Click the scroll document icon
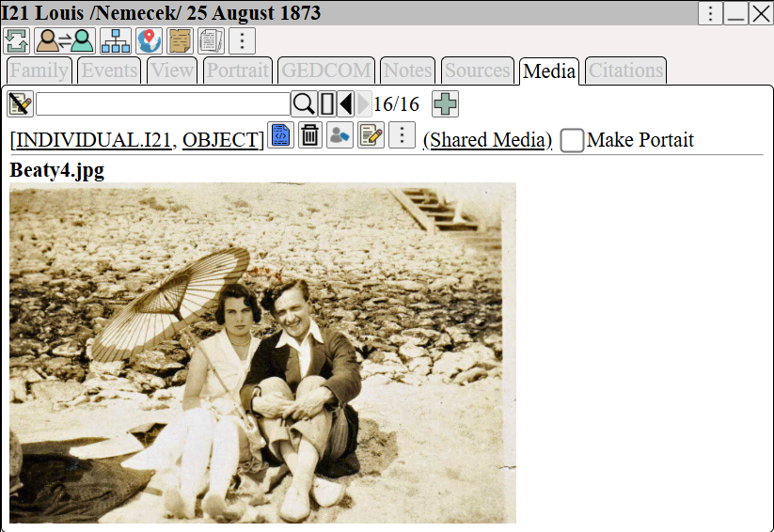Viewport: 774px width, 532px height. click(181, 40)
